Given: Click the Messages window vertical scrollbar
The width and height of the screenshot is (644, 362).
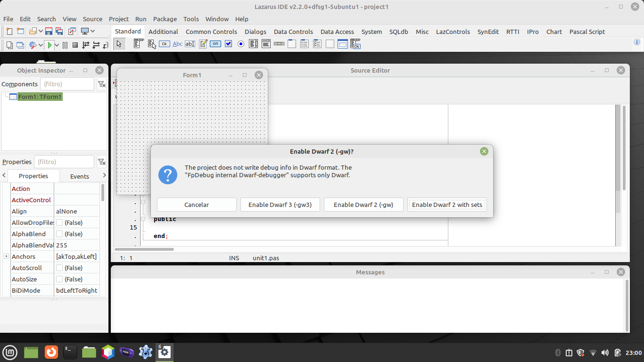Looking at the screenshot, I should pyautogui.click(x=627, y=305).
